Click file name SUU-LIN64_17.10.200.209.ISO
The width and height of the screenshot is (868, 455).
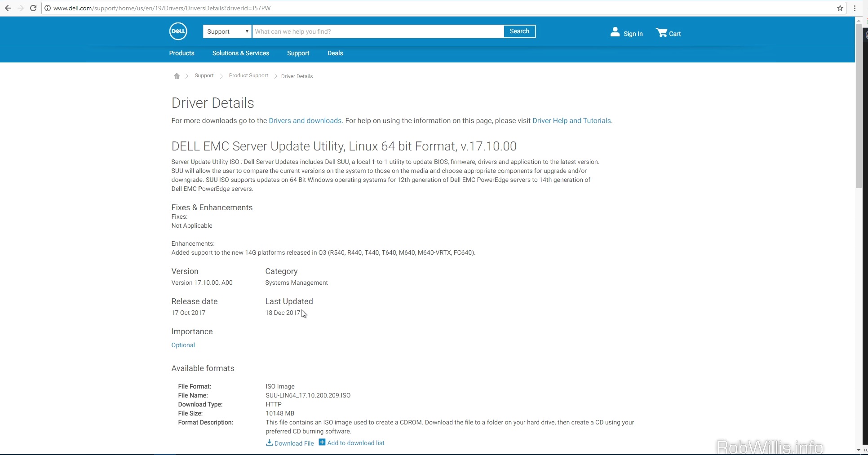(308, 395)
